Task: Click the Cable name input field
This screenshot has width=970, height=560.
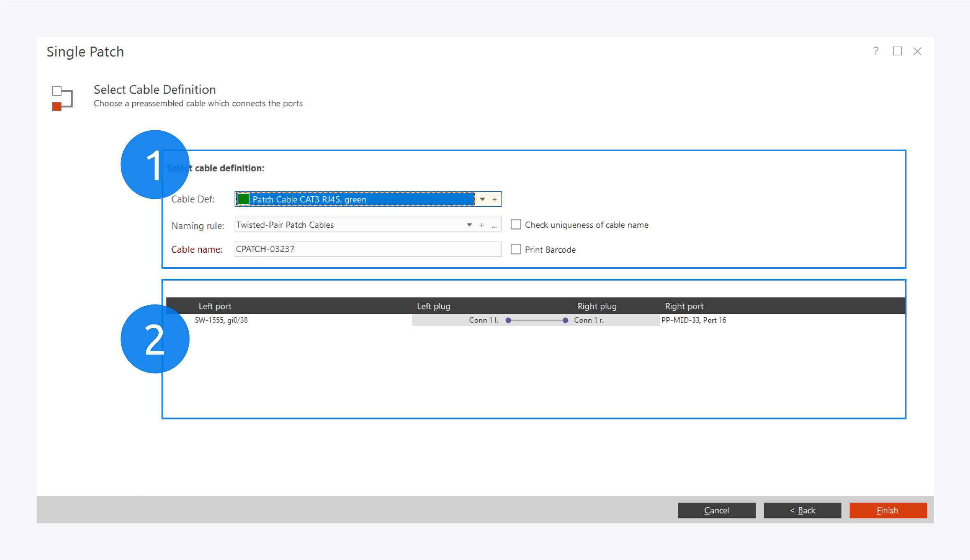Action: (367, 249)
